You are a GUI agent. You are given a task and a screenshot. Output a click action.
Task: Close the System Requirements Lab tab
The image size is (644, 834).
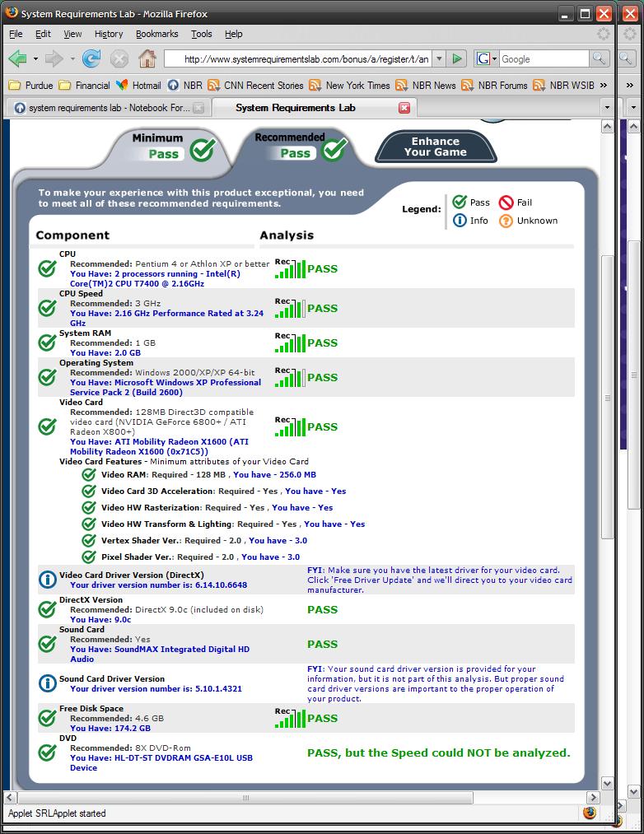tap(404, 108)
